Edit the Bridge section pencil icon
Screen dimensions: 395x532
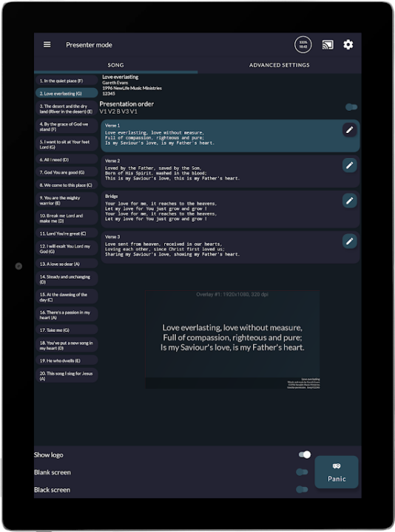pyautogui.click(x=349, y=200)
